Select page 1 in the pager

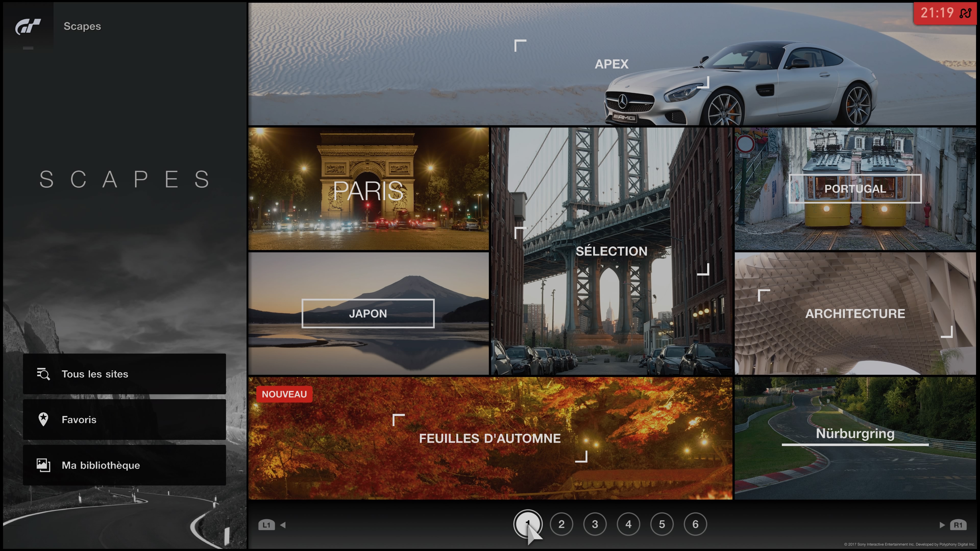[x=528, y=524]
